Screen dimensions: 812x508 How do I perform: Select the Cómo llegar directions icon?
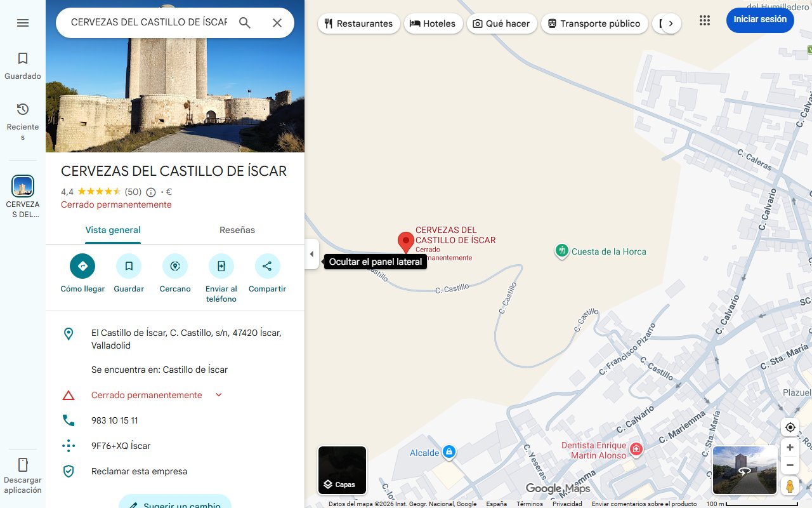[82, 265]
